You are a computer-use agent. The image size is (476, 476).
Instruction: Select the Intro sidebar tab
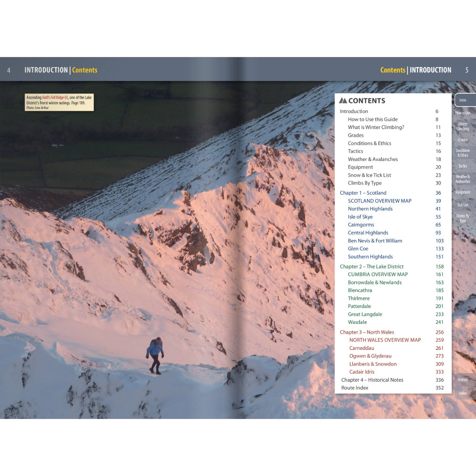pyautogui.click(x=462, y=99)
